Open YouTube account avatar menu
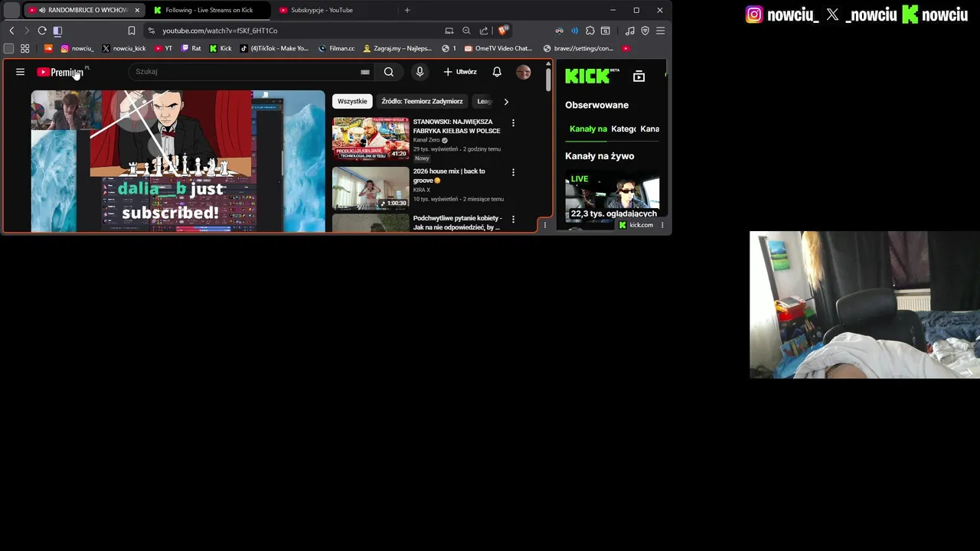The height and width of the screenshot is (551, 980). tap(524, 72)
